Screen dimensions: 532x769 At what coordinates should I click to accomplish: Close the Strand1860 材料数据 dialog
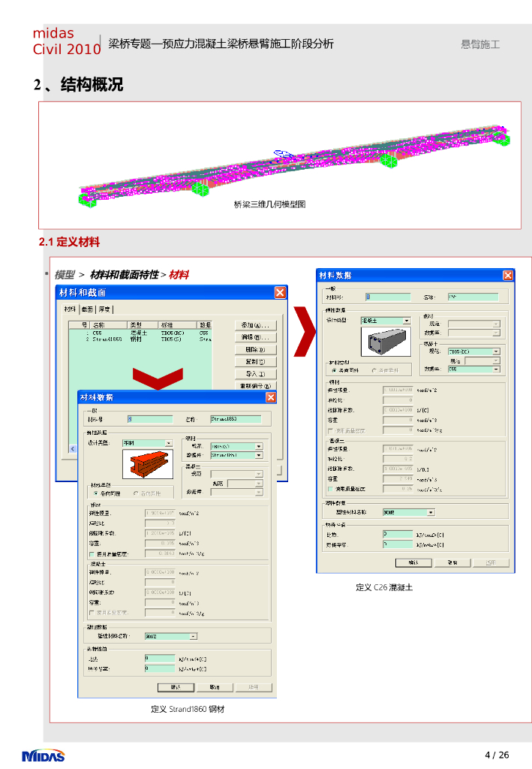(271, 397)
